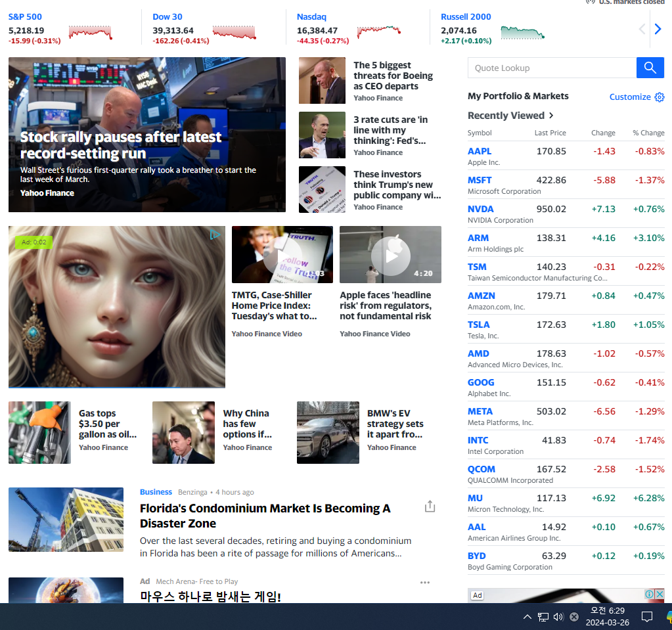The width and height of the screenshot is (672, 630).
Task: Open the TSLA ticker symbol
Action: 478,325
